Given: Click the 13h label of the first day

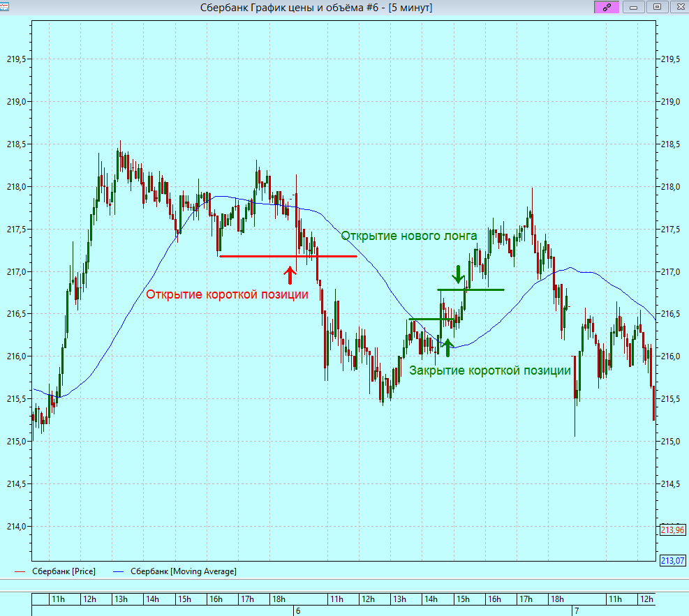Looking at the screenshot, I should coord(121,599).
